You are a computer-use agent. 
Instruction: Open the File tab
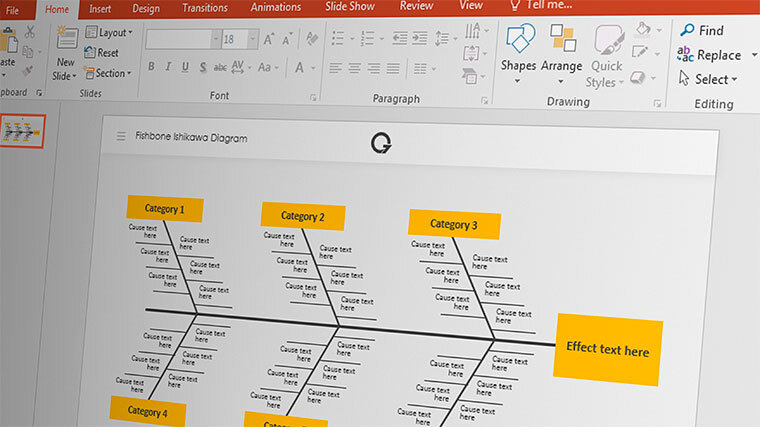[x=12, y=10]
